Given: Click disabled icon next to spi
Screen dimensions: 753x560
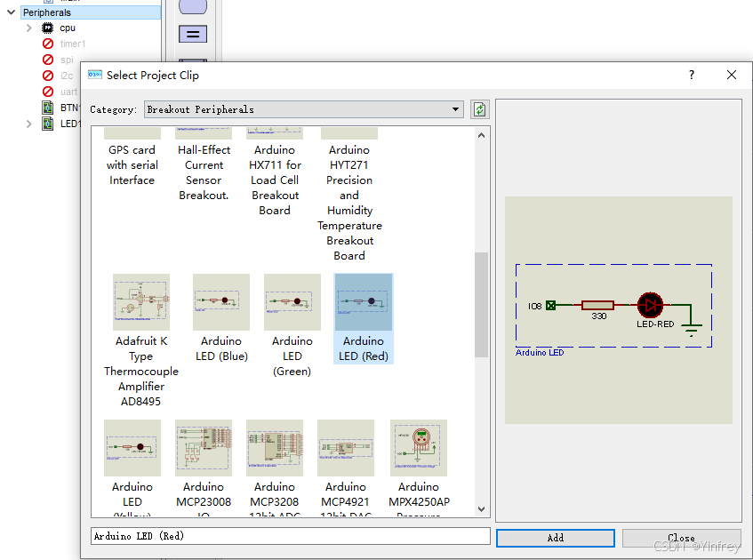Looking at the screenshot, I should point(47,60).
